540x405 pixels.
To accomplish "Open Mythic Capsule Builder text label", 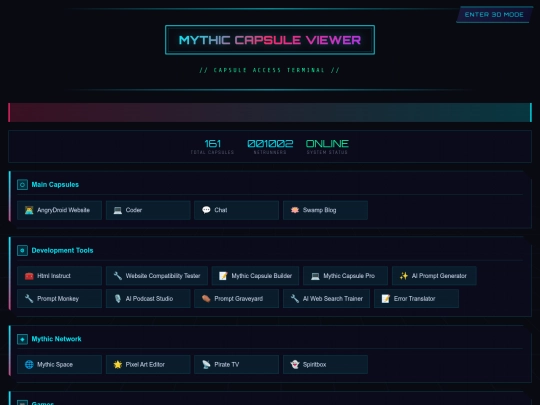I will 261,276.
